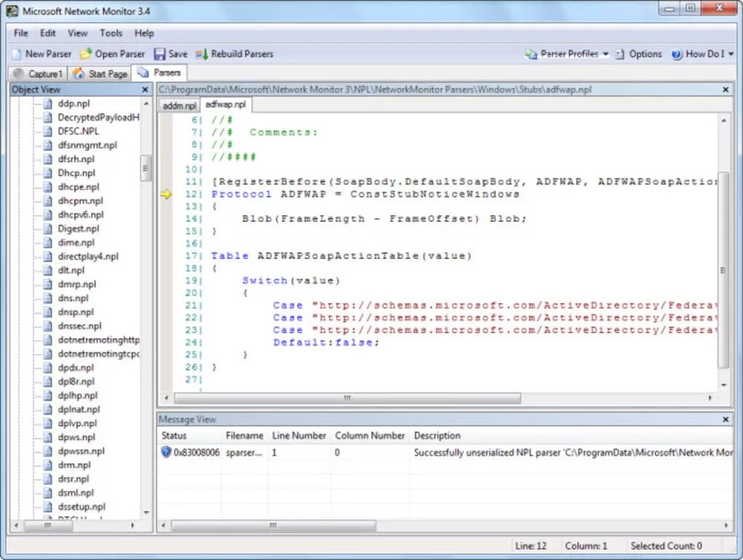The image size is (743, 560).
Task: Click the Description column header
Action: [x=571, y=435]
